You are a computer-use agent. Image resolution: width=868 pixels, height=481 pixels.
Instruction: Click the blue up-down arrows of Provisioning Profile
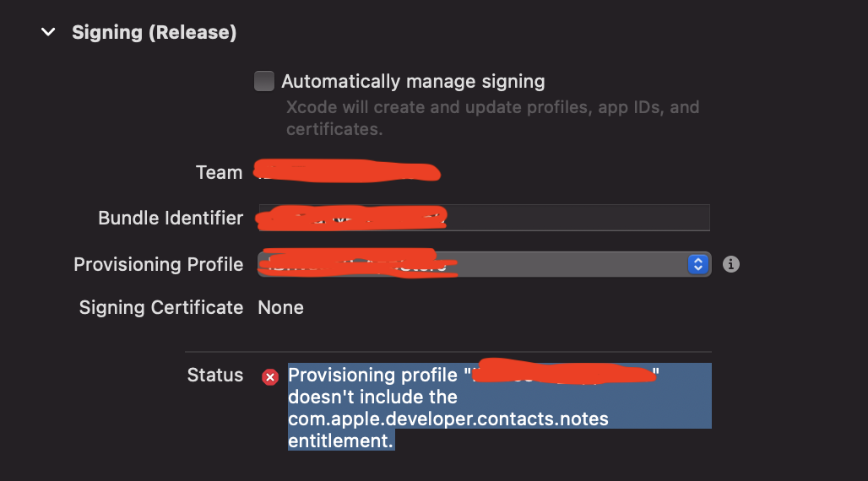[698, 264]
